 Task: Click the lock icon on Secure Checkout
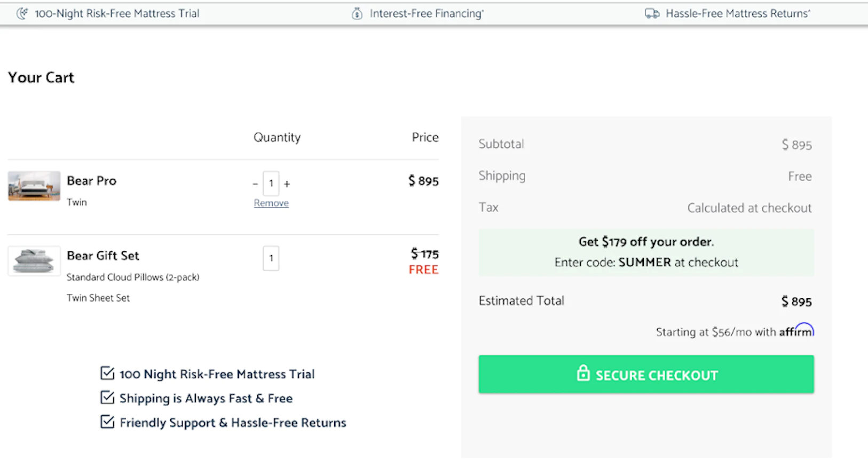(x=583, y=374)
